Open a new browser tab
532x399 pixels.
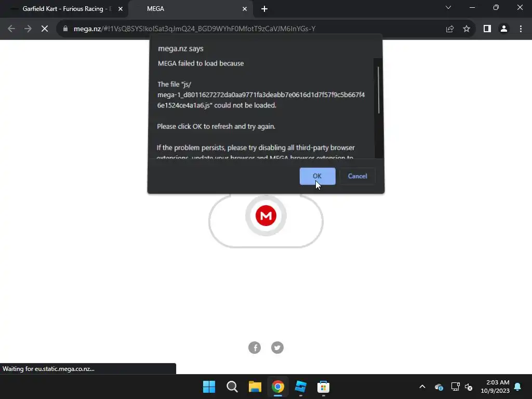point(264,9)
